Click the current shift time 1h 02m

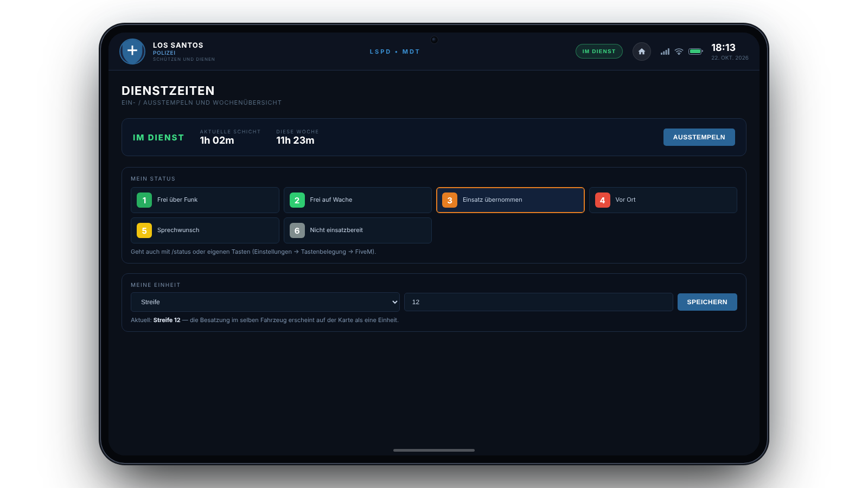(x=217, y=140)
